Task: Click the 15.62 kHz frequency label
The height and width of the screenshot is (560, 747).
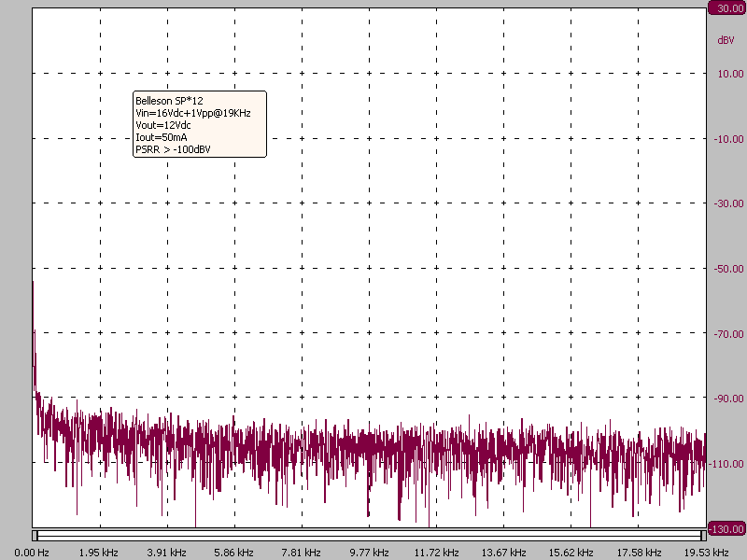Action: [x=571, y=553]
